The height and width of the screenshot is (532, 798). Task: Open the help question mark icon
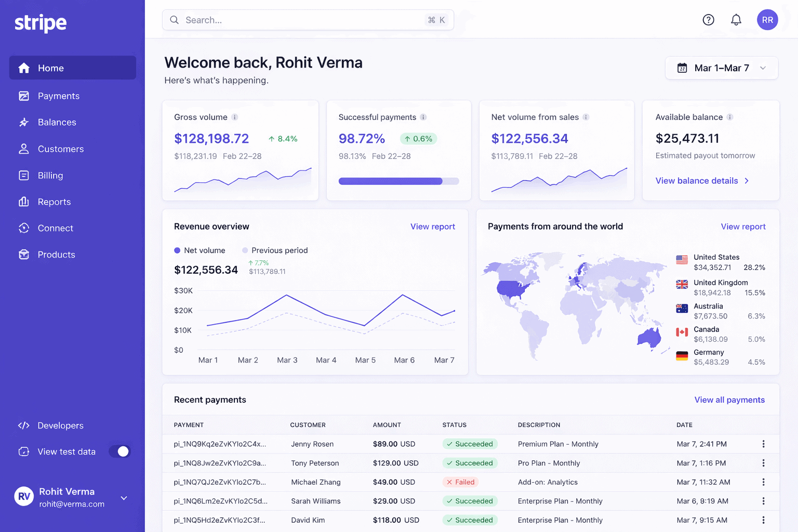708,20
